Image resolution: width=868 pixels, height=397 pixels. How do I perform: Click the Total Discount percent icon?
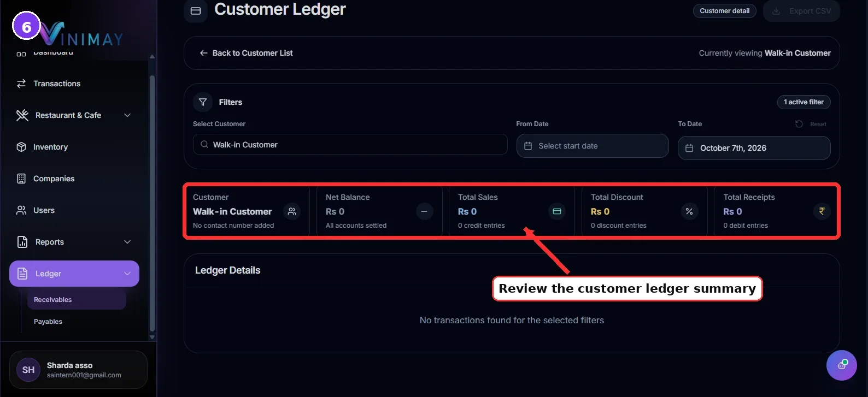689,211
